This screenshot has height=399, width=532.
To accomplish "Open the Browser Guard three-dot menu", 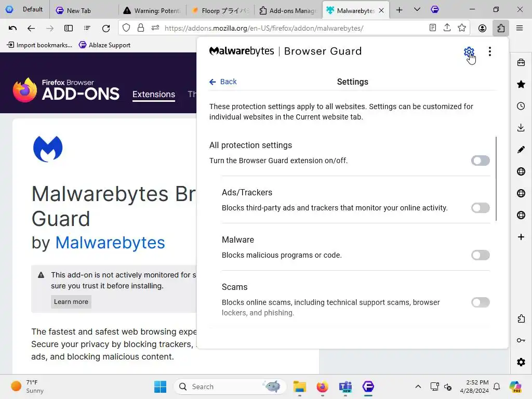I will point(489,51).
